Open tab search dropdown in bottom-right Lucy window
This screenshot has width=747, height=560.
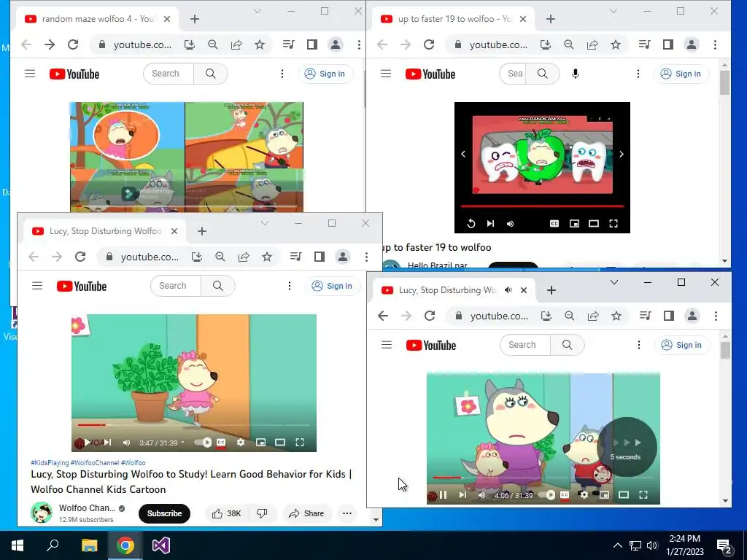click(x=614, y=282)
